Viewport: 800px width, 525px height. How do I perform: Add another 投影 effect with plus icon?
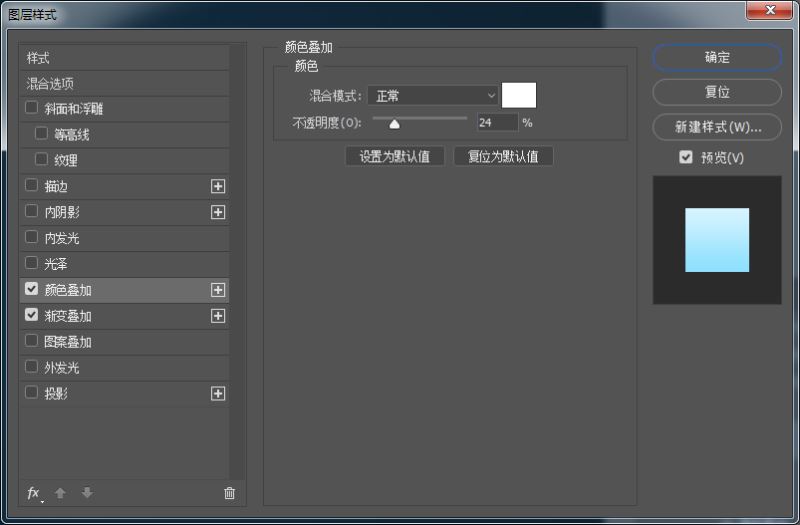(x=218, y=393)
